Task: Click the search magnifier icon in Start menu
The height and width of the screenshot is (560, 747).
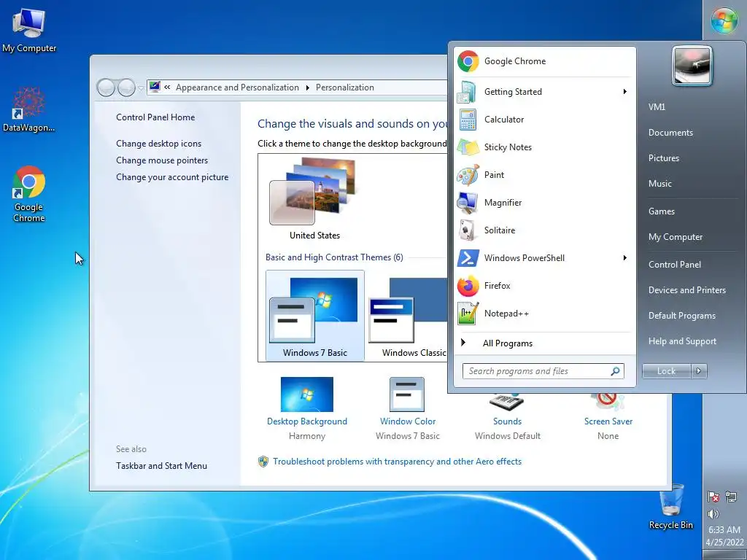Action: click(616, 371)
